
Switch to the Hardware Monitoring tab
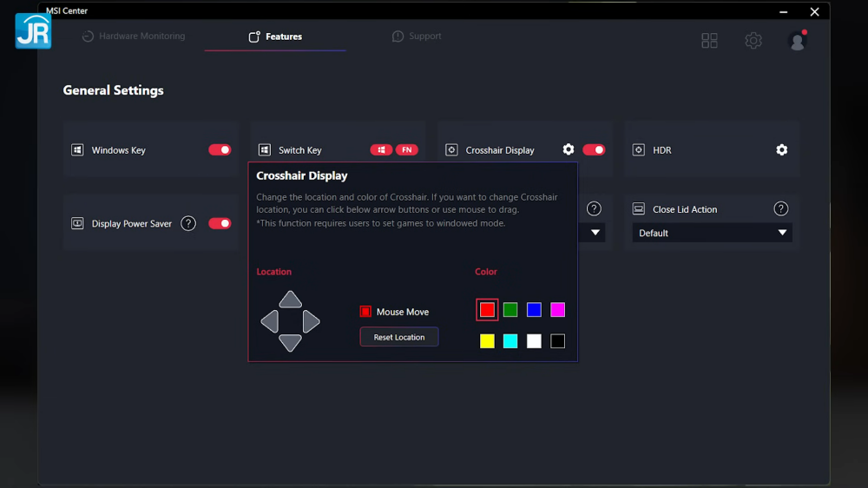(133, 36)
